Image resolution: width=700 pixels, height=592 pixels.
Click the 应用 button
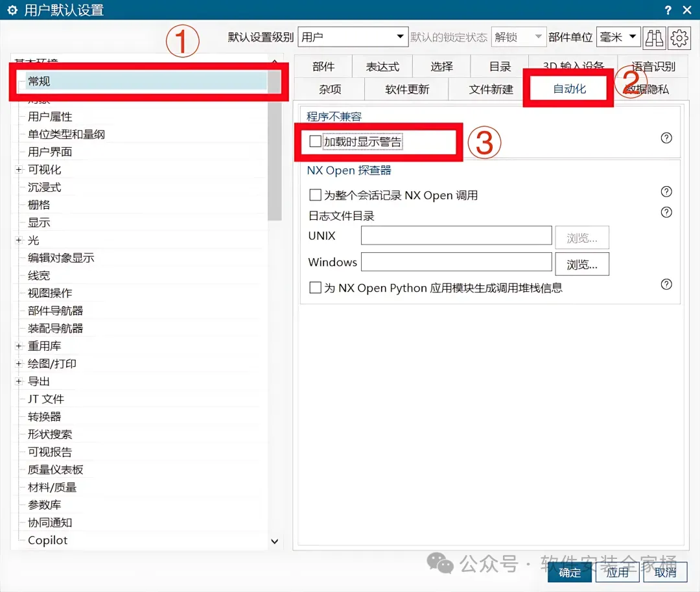click(x=617, y=573)
